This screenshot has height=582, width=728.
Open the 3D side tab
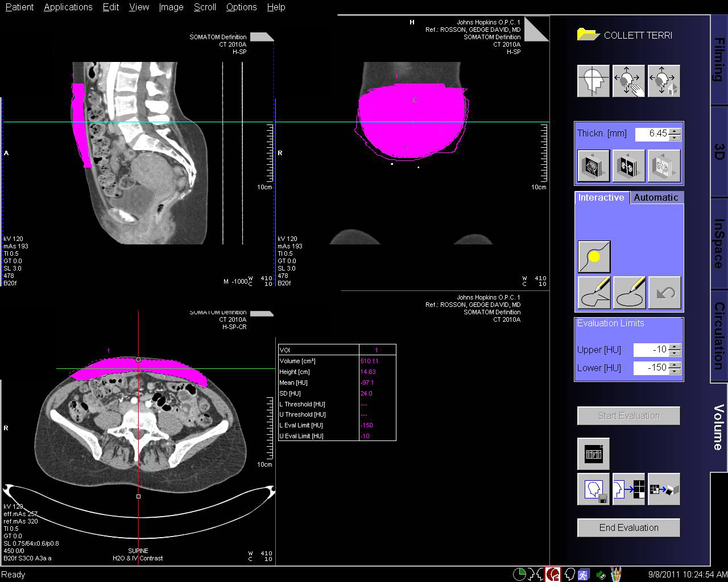719,152
